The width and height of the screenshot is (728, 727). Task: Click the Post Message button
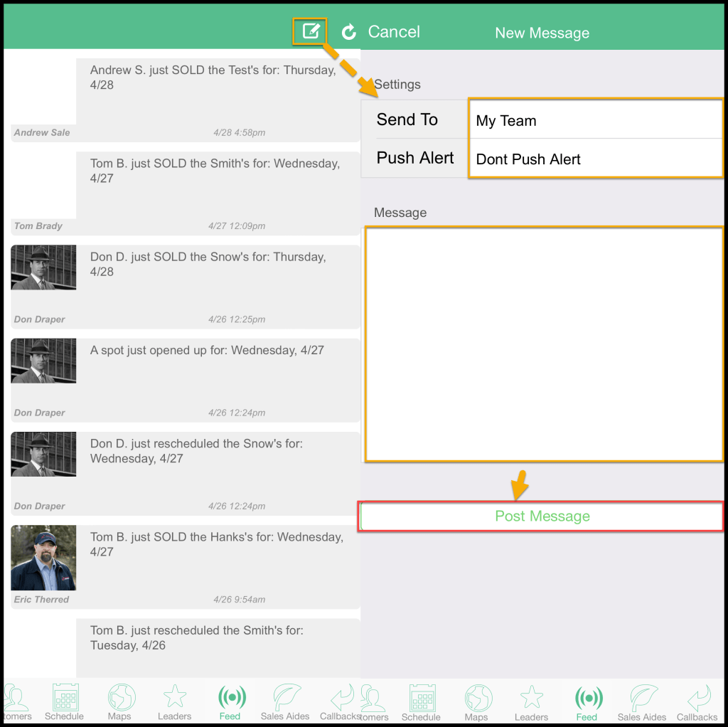542,516
